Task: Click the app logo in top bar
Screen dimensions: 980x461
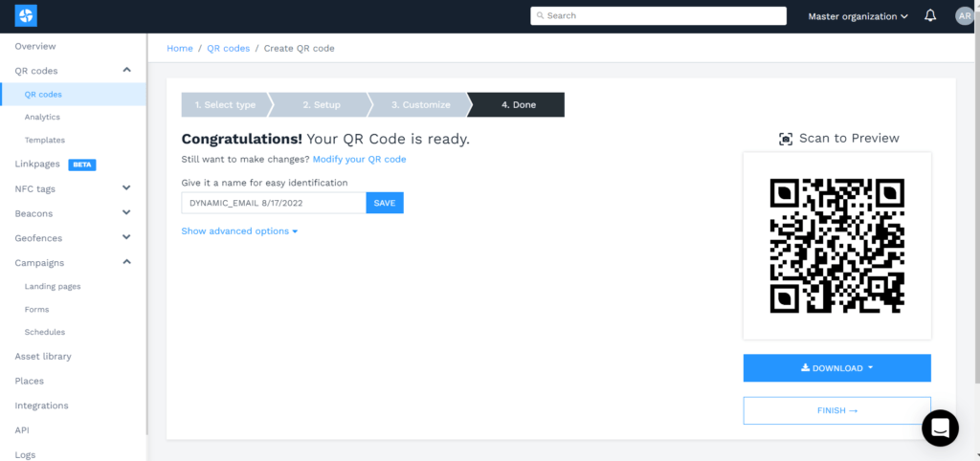Action: tap(26, 15)
